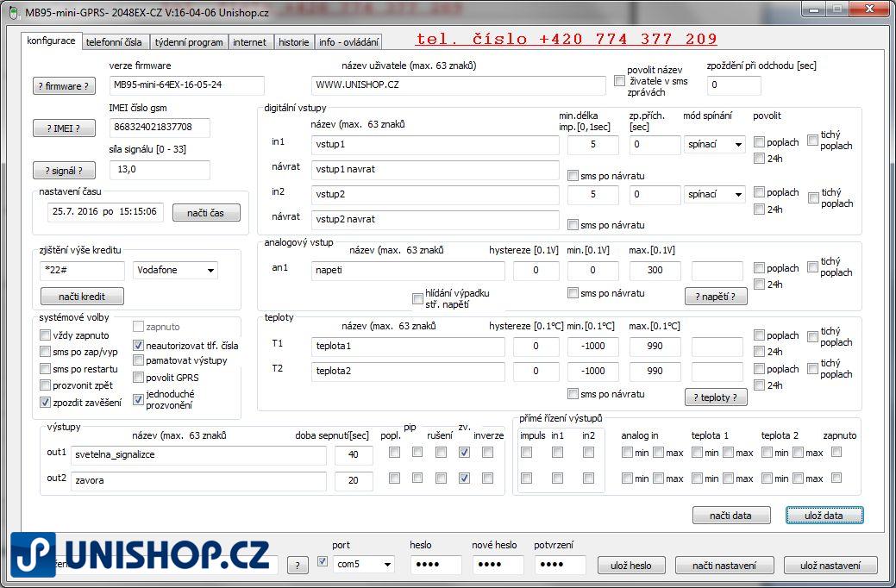Click "ulož data" to save configuration
The height and width of the screenshot is (588, 896).
tap(824, 515)
